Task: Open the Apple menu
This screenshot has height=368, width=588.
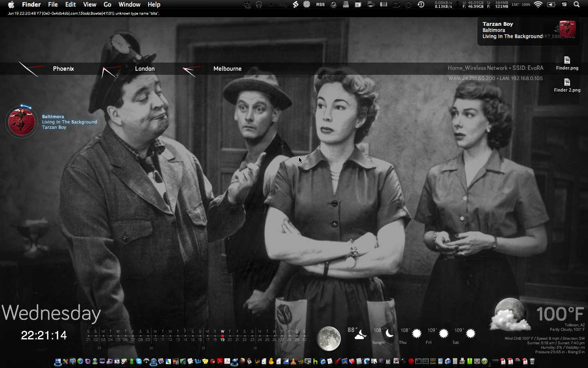Action: click(x=11, y=4)
